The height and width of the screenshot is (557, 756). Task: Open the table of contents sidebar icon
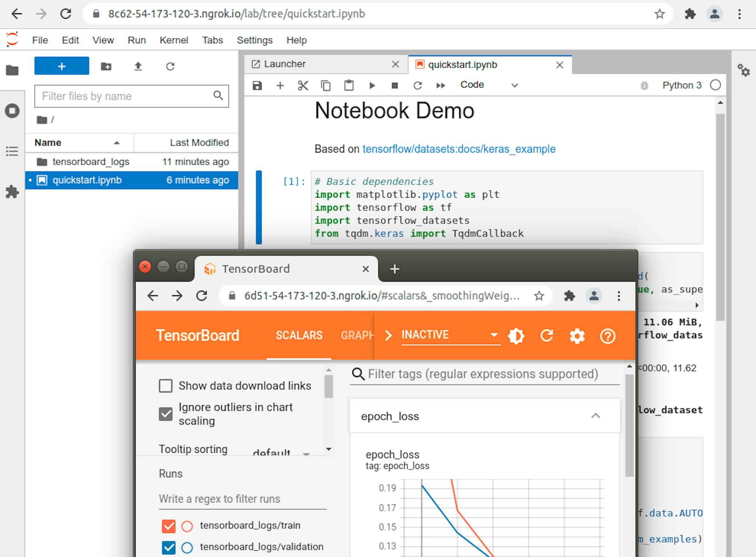(12, 151)
